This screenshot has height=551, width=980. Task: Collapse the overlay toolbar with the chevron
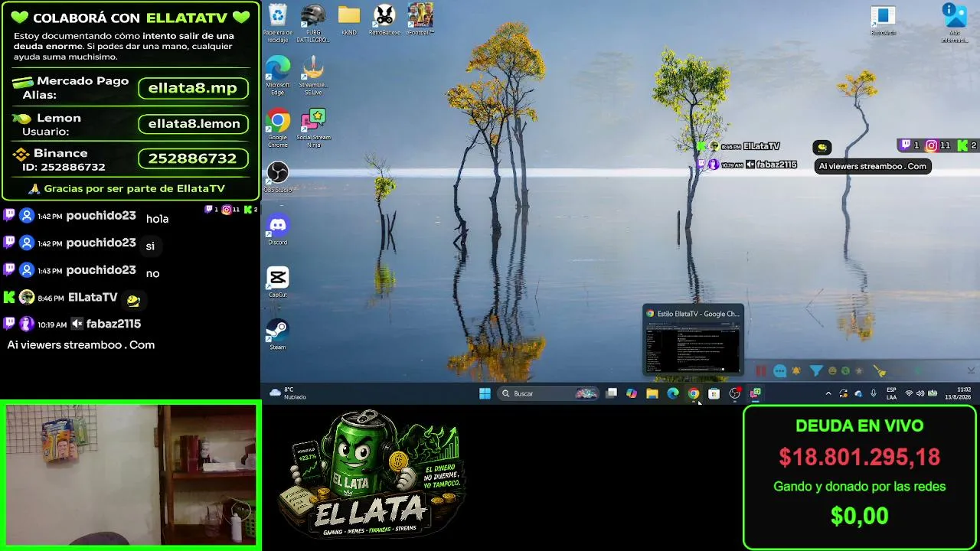pyautogui.click(x=971, y=371)
